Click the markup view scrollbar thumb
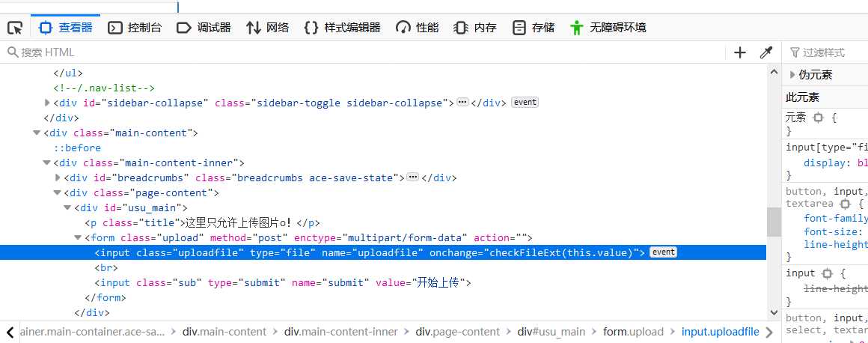This screenshot has height=343, width=868. [773, 222]
